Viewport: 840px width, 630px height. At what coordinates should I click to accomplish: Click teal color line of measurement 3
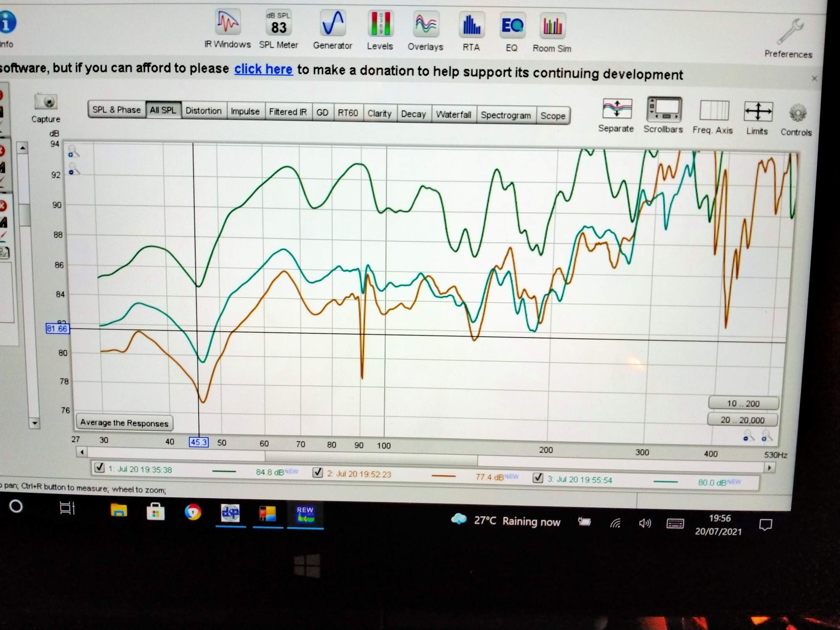click(666, 482)
